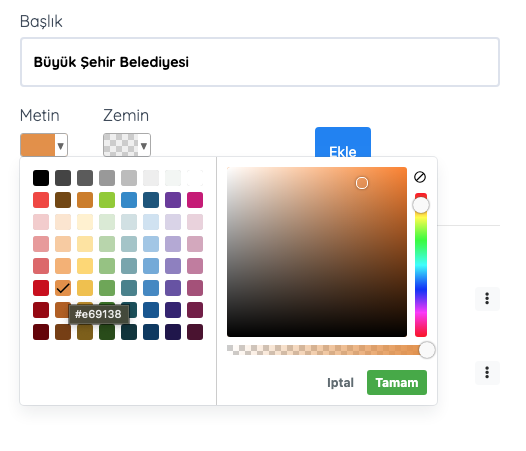This screenshot has height=451, width=526.
Task: Pick the dark maroon swatch in bottom row
Action: tap(41, 332)
